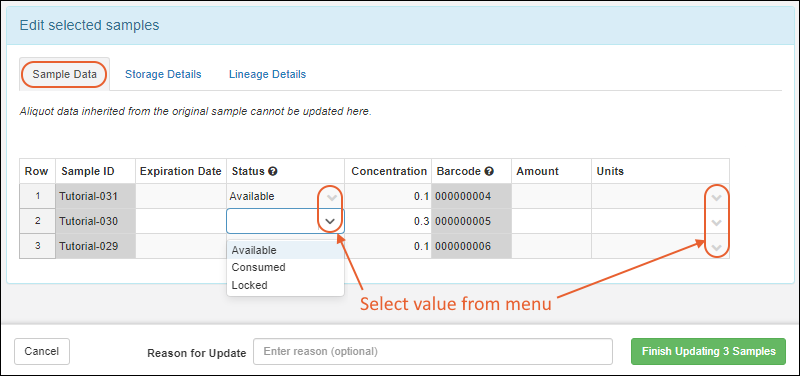
Task: Expand Units dropdown for Tutorial-030
Action: (x=716, y=222)
